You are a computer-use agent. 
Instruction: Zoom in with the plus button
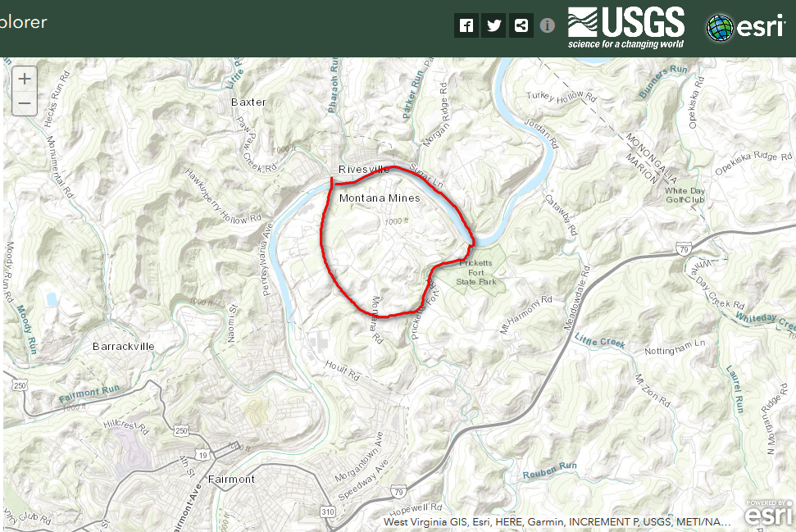coord(25,79)
